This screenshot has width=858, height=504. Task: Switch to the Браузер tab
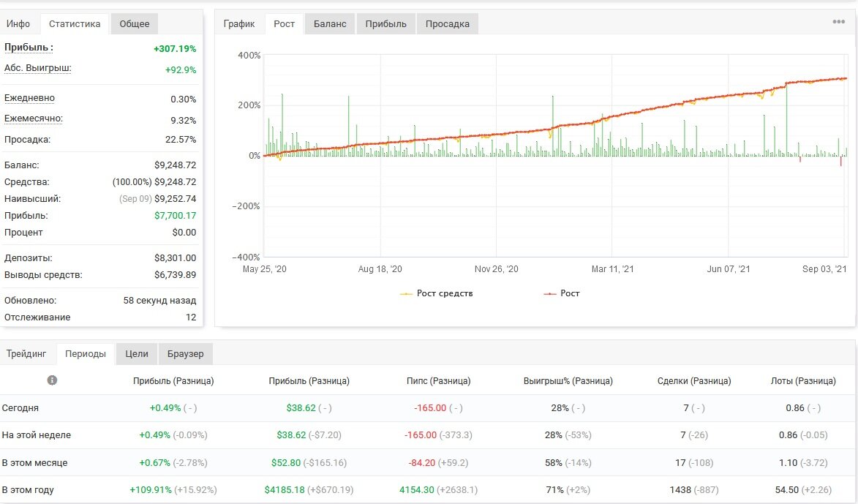(186, 353)
